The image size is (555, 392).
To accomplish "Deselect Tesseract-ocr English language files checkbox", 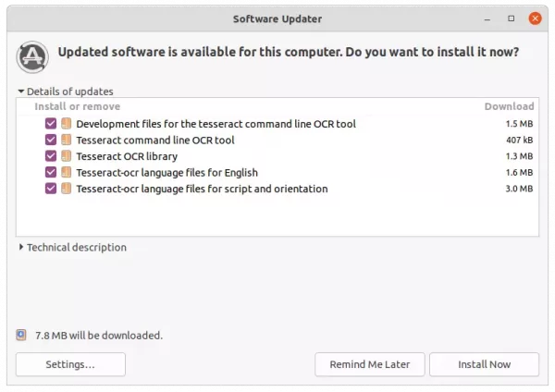I will tap(51, 172).
